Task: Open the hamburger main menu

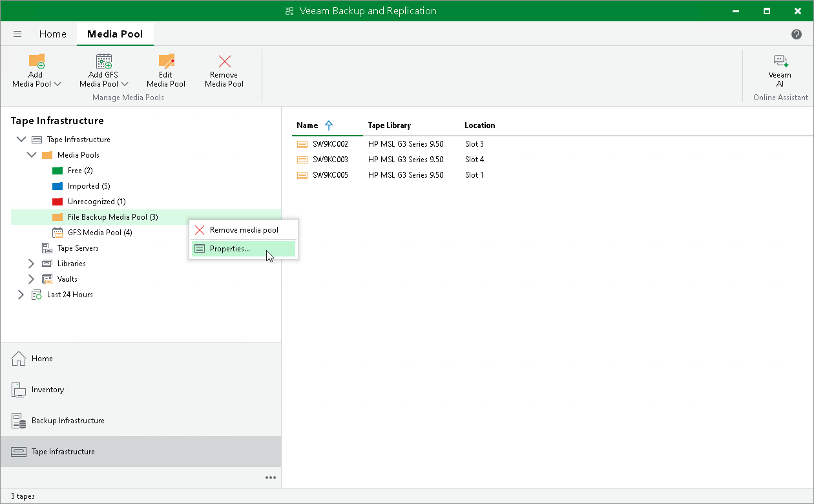Action: [17, 34]
